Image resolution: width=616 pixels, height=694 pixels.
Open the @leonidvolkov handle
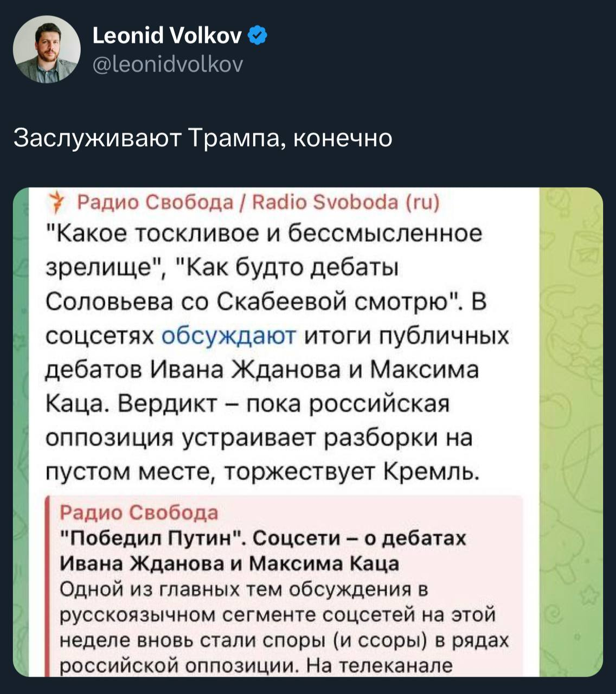[x=168, y=65]
